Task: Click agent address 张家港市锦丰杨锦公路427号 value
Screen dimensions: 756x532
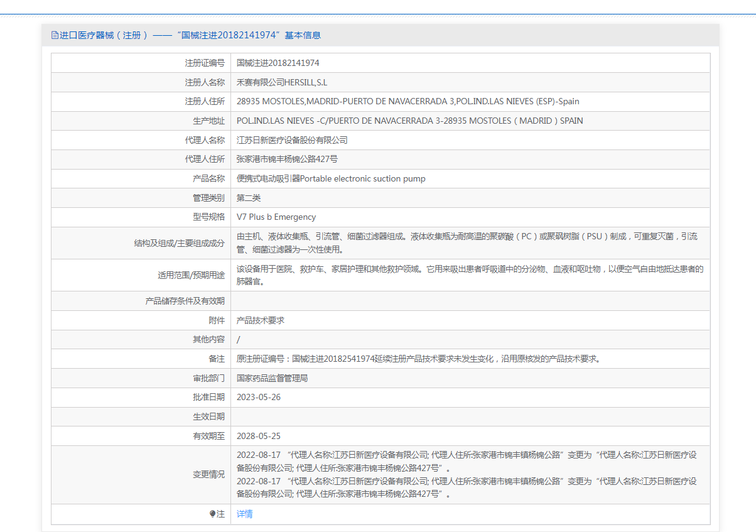Action: coord(288,160)
